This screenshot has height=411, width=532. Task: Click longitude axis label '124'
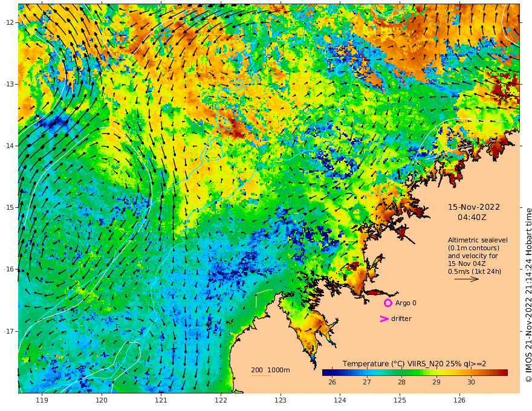click(x=340, y=401)
